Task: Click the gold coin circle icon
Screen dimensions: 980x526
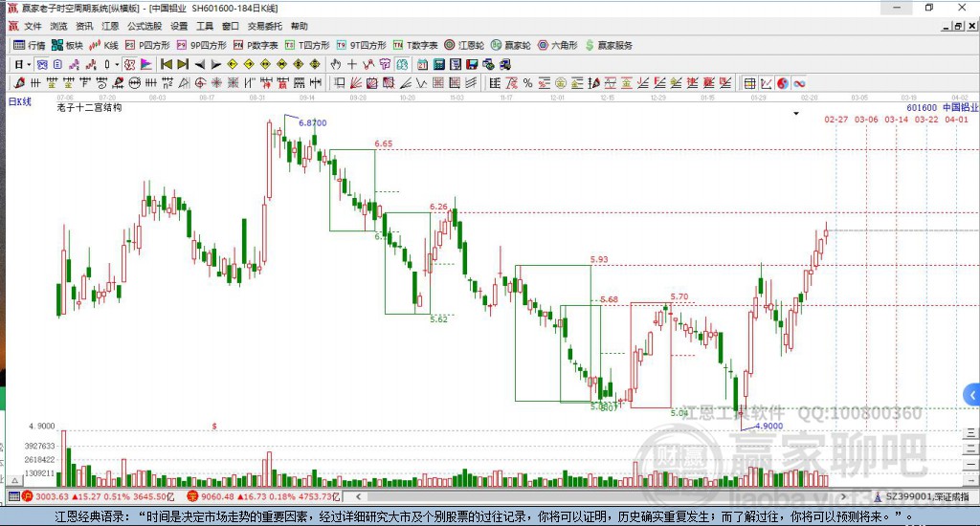Action: pos(561,83)
